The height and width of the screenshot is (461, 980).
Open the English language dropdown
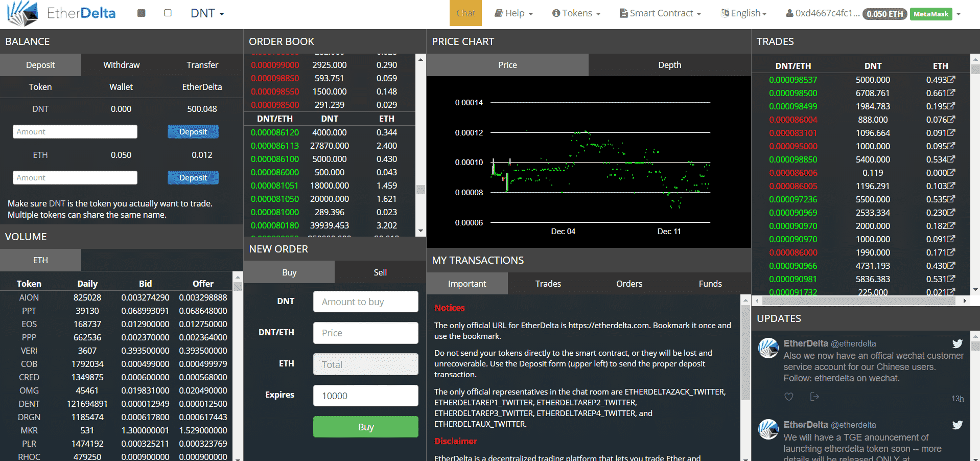[744, 13]
